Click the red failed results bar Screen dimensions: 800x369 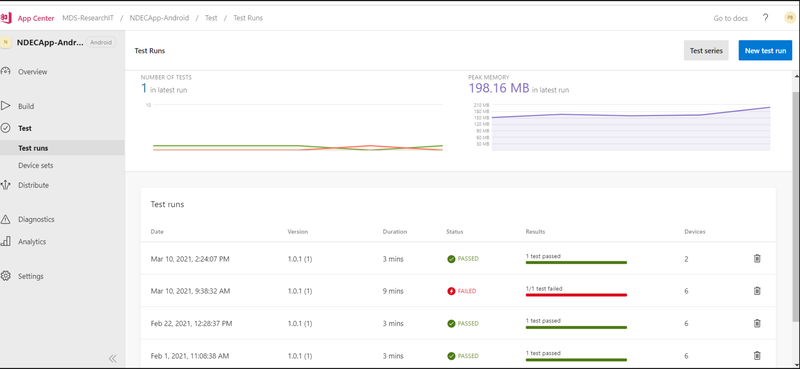point(576,295)
